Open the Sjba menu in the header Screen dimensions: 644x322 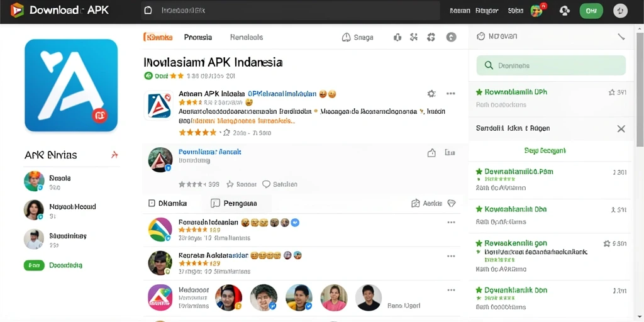tap(515, 11)
